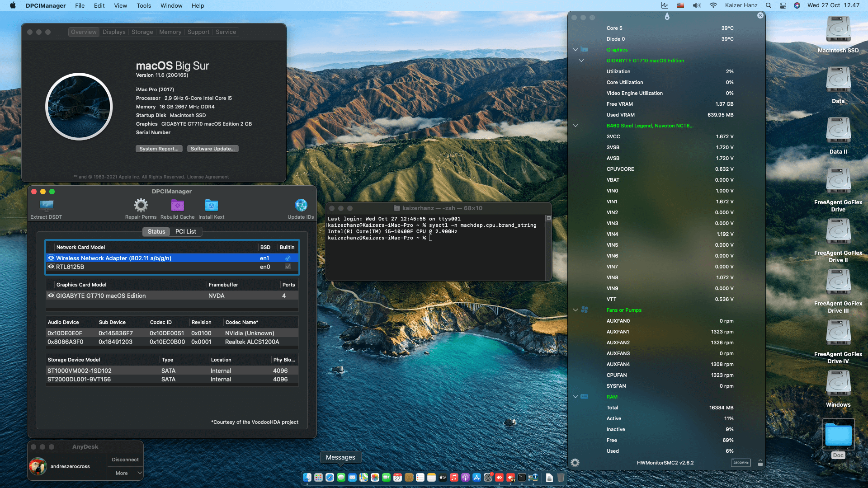Collapse GIGABYTE GT710 macOS Edition subsection

(581, 61)
